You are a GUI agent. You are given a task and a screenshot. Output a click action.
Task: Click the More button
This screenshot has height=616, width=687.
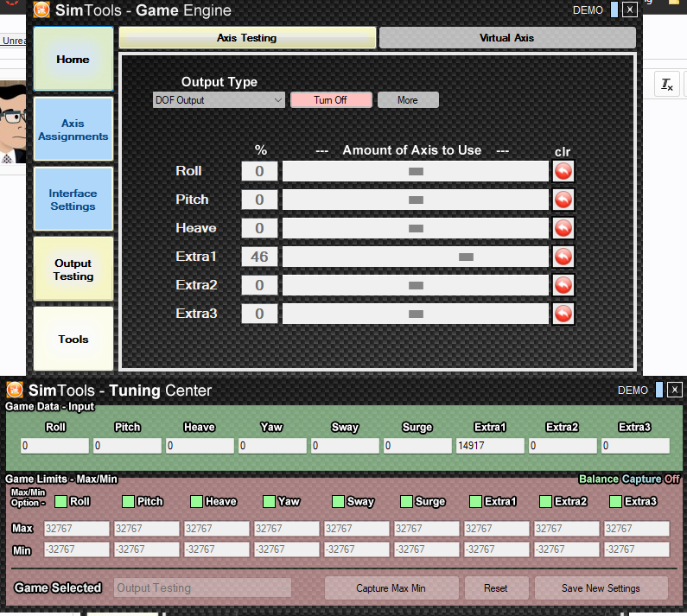pyautogui.click(x=408, y=100)
